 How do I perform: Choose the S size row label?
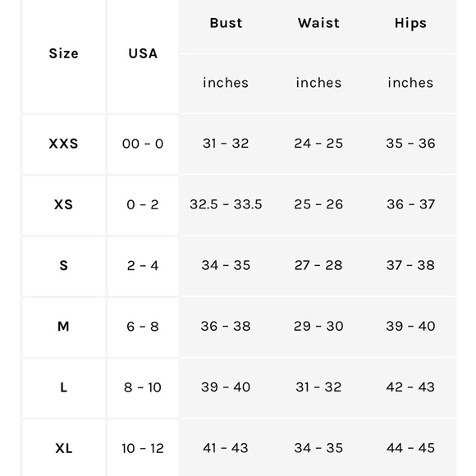[63, 266]
